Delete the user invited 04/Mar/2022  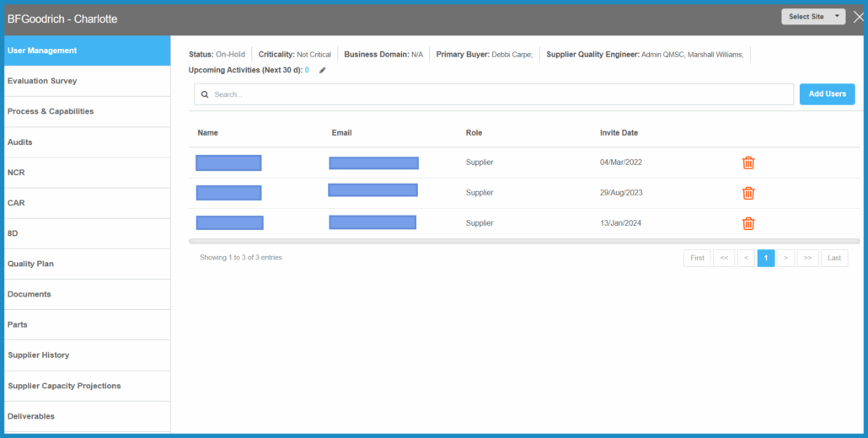pyautogui.click(x=747, y=163)
